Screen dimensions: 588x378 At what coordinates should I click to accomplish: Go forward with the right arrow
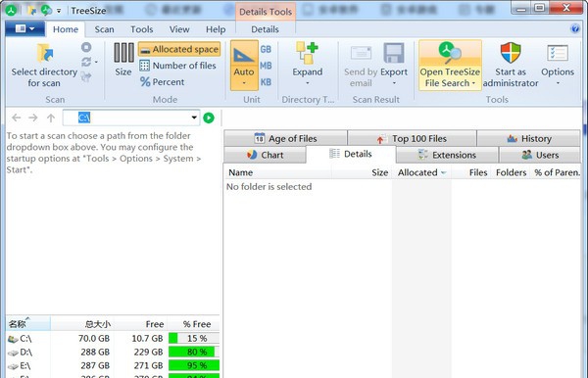click(x=33, y=118)
